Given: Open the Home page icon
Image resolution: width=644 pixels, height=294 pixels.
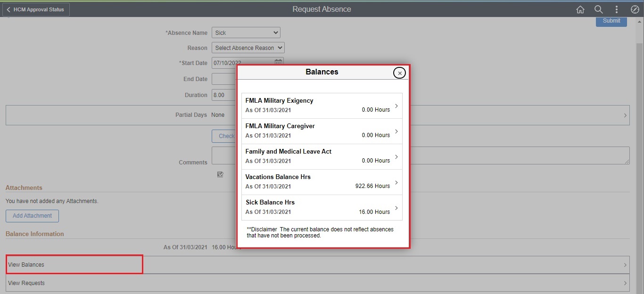Looking at the screenshot, I should coord(580,9).
